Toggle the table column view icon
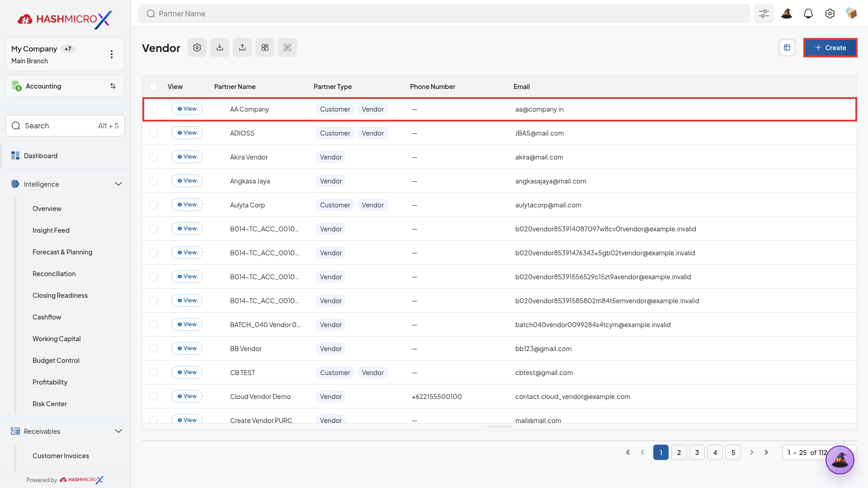 coord(787,47)
